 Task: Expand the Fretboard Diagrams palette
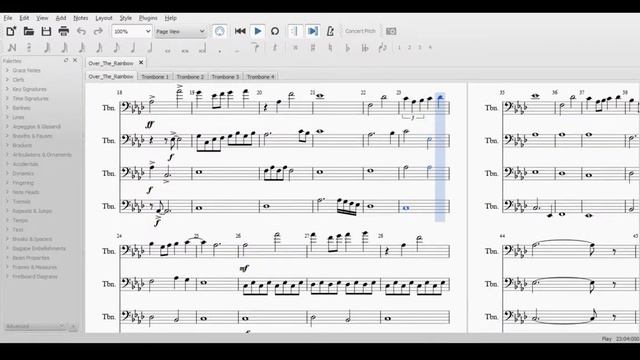point(35,277)
